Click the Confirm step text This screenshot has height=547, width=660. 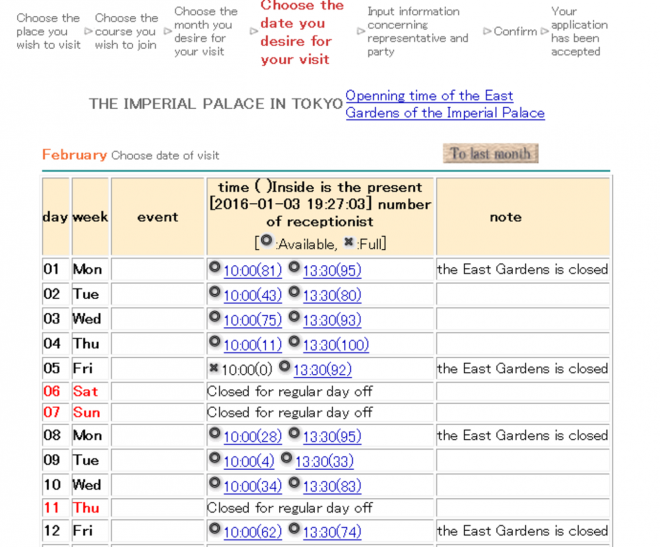coord(515,32)
